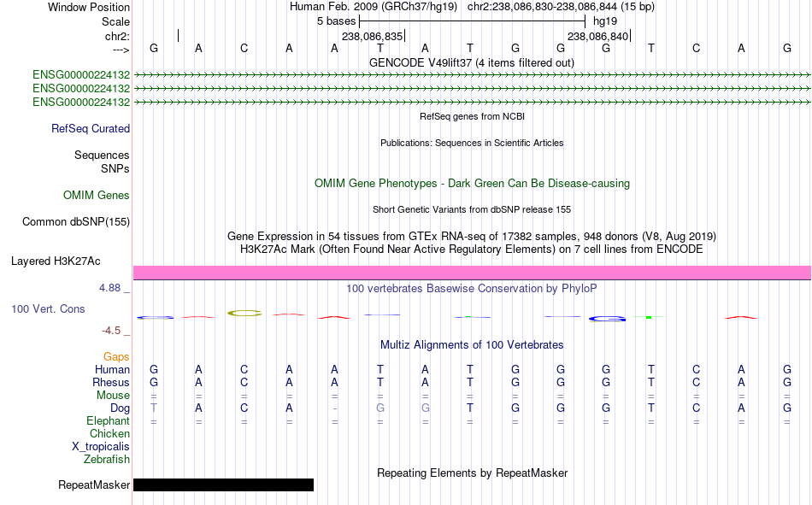Click the 4.88 upper scale value
The height and width of the screenshot is (505, 812).
[109, 288]
